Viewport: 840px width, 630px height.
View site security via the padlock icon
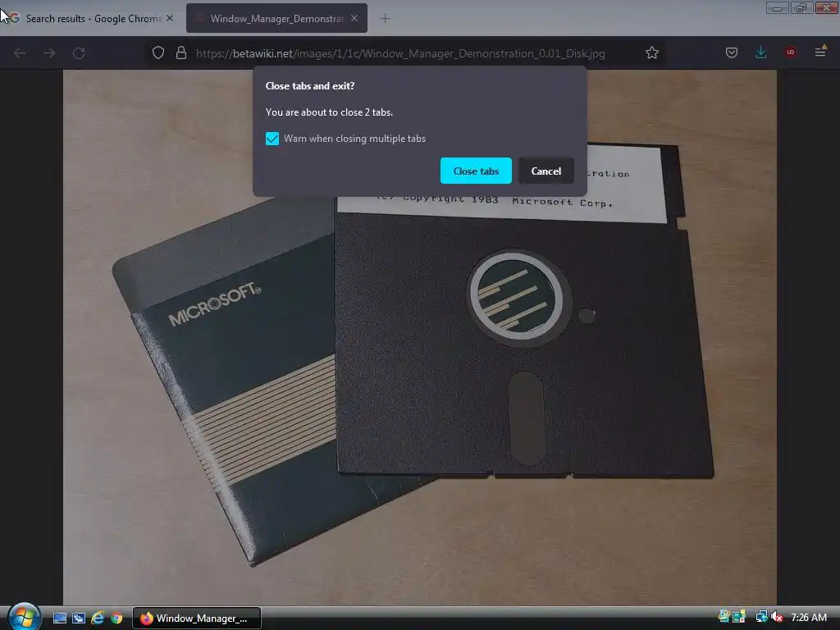click(181, 53)
